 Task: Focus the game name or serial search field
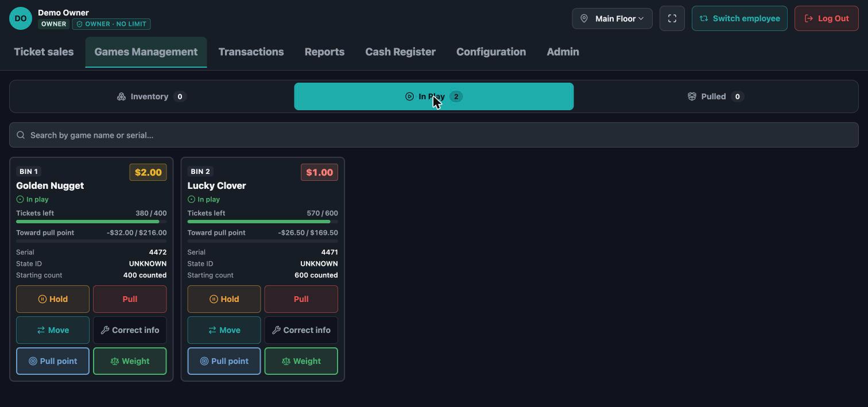pos(434,135)
